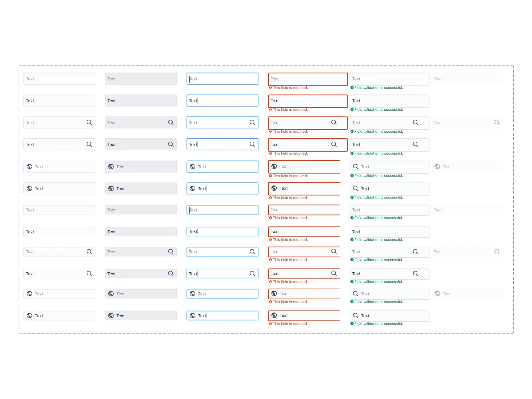This screenshot has width=532, height=399.
Task: Click the magnifier in the success-validated input
Action: pyautogui.click(x=415, y=123)
